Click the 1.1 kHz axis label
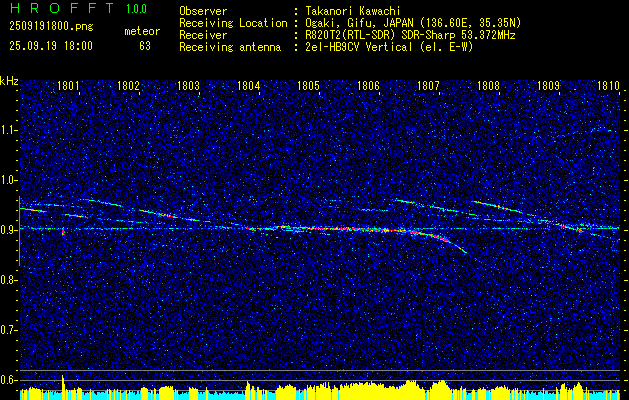The image size is (629, 400). pyautogui.click(x=9, y=130)
